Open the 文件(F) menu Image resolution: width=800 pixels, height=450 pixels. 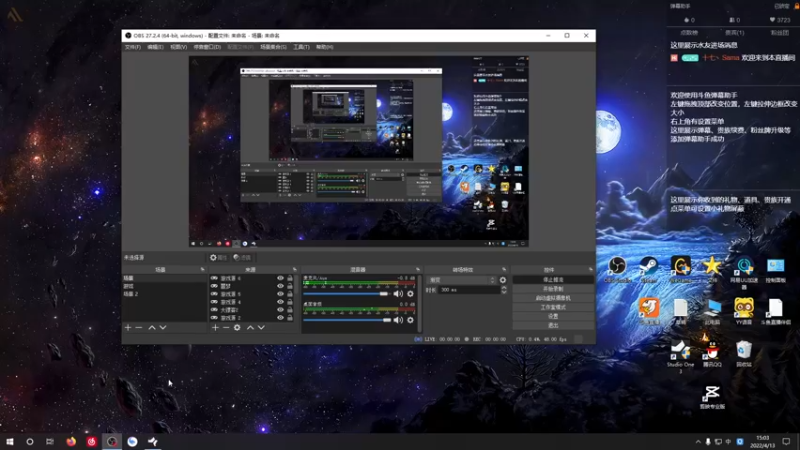(133, 47)
